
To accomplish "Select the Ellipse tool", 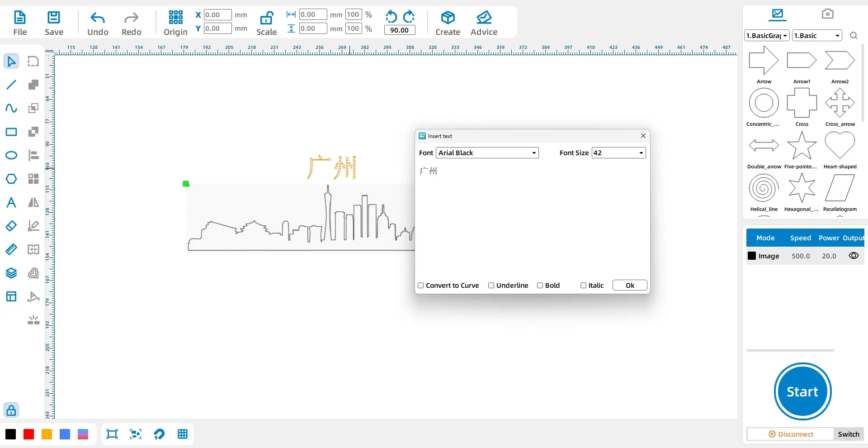I will point(11,155).
